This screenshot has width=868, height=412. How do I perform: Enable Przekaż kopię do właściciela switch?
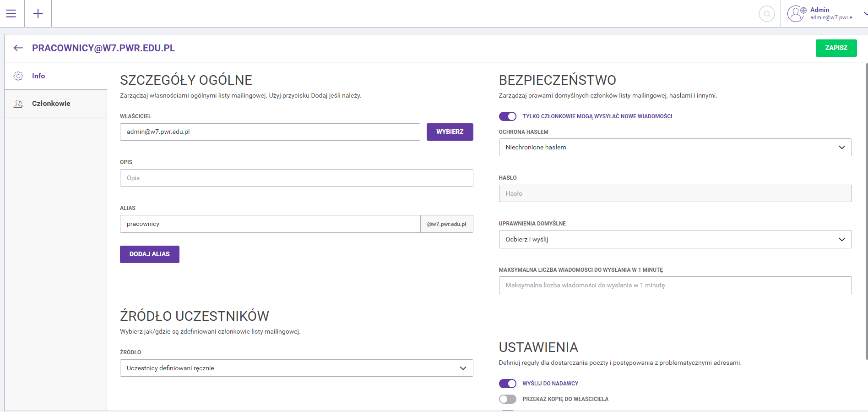pyautogui.click(x=507, y=399)
